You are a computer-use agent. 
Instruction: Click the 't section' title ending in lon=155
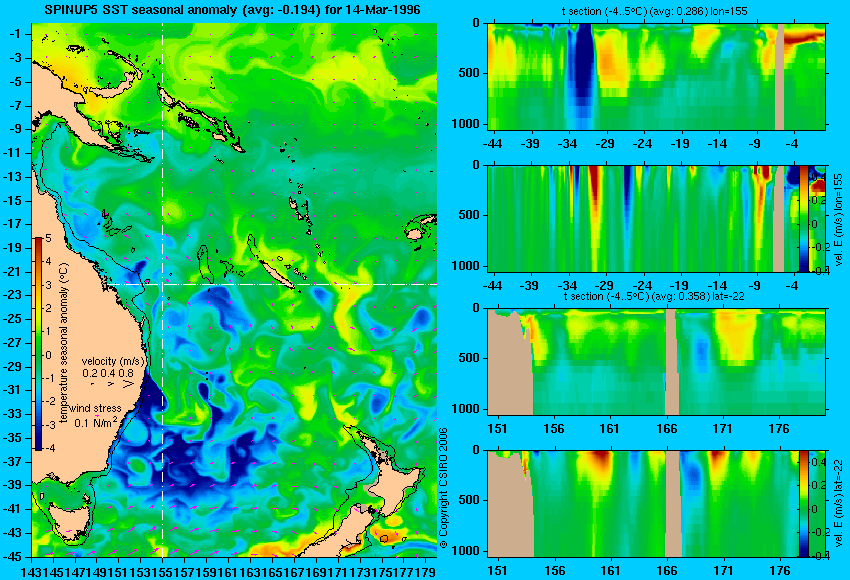click(x=654, y=11)
